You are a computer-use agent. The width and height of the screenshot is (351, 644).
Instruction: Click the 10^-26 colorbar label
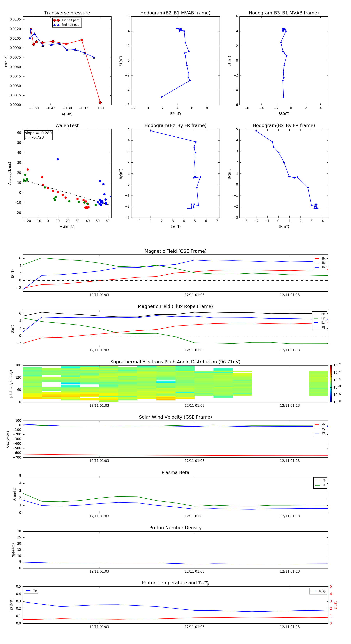tap(337, 365)
